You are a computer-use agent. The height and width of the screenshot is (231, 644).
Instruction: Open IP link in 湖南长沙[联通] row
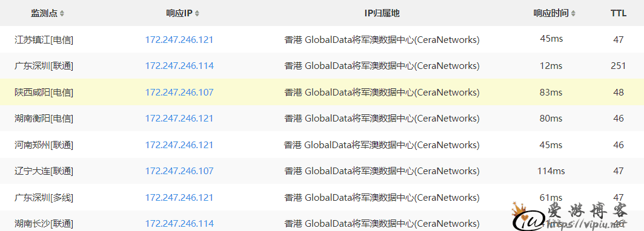pos(179,224)
